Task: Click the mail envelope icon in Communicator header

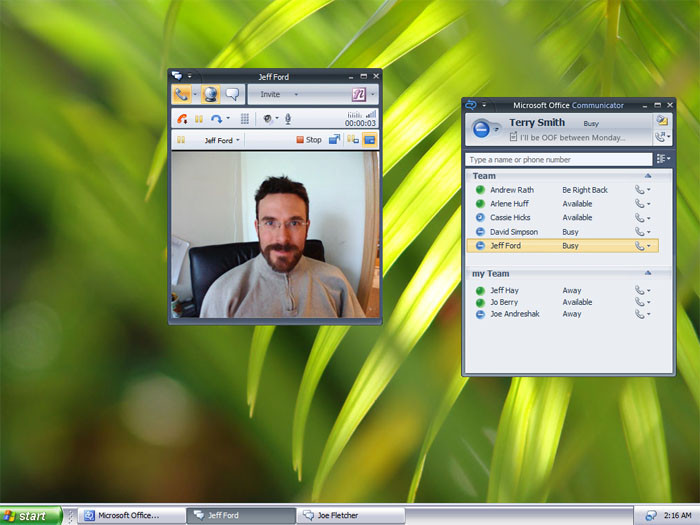Action: 662,120
